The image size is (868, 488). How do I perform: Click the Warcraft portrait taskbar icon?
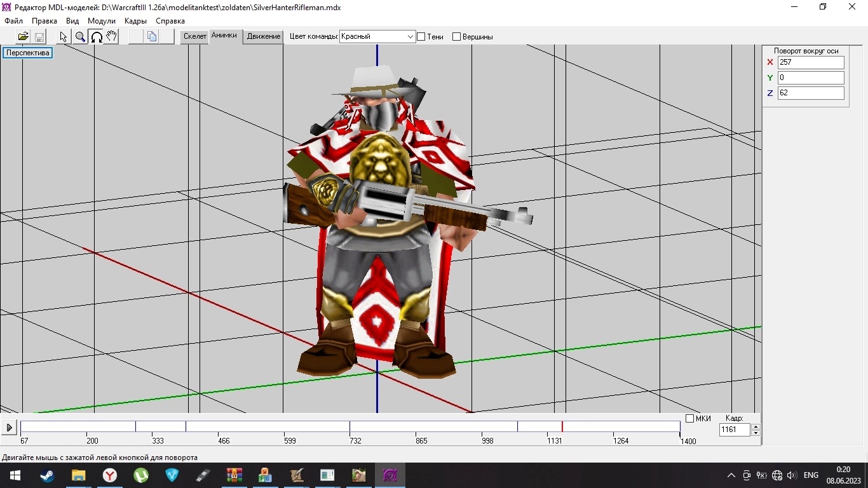coord(359,475)
